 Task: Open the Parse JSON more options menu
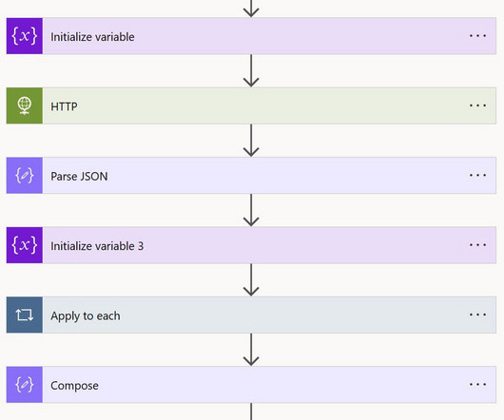(477, 175)
